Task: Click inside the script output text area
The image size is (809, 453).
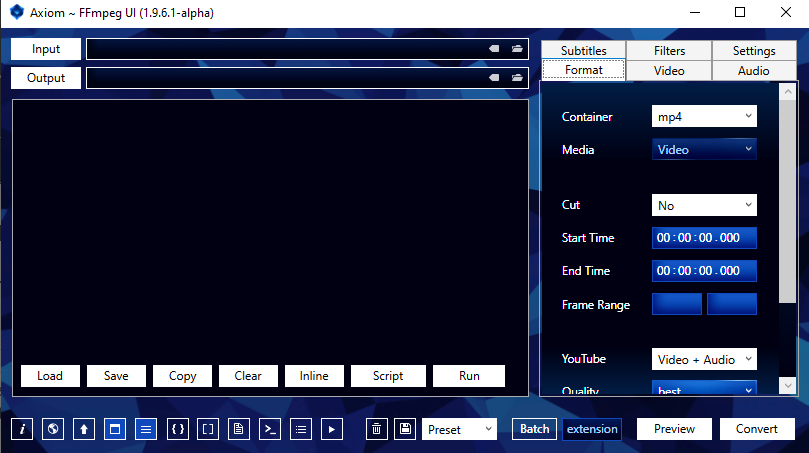Action: point(270,232)
